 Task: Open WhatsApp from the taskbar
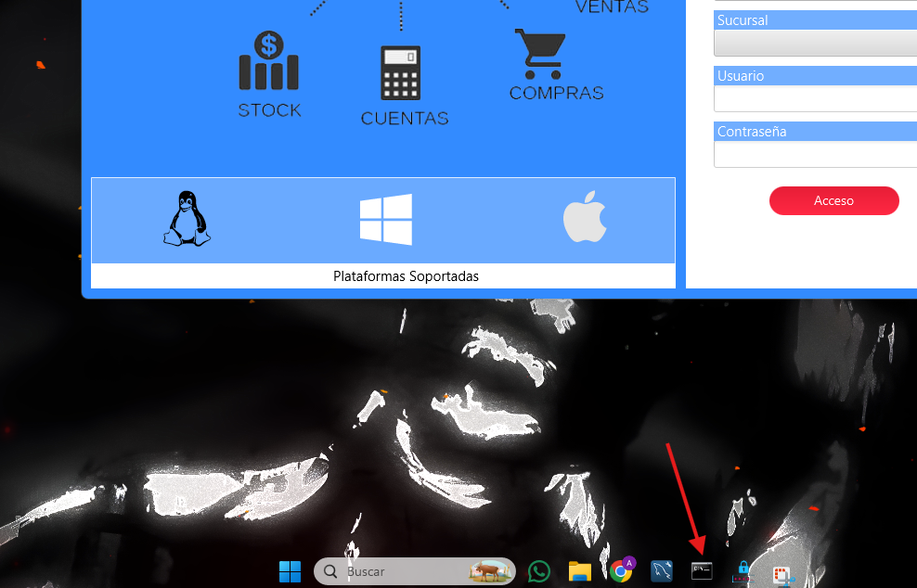pyautogui.click(x=539, y=571)
